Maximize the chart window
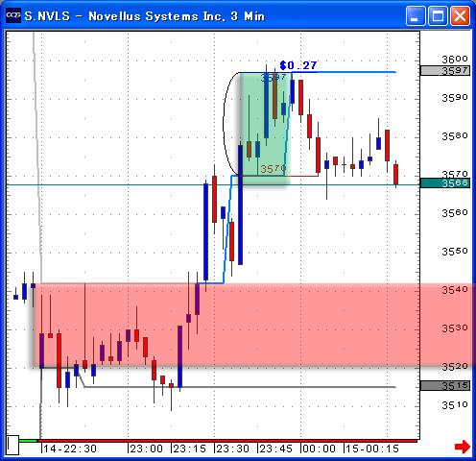The width and height of the screenshot is (476, 461). [438, 15]
